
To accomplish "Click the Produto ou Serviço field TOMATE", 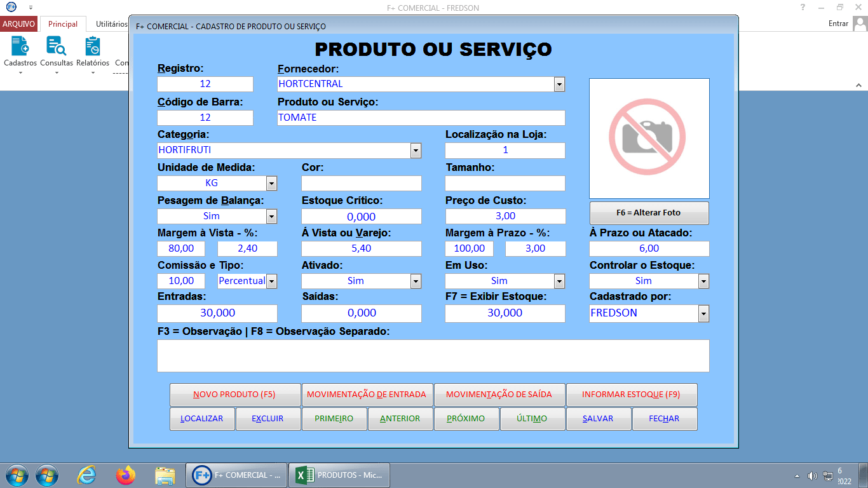I will 421,118.
